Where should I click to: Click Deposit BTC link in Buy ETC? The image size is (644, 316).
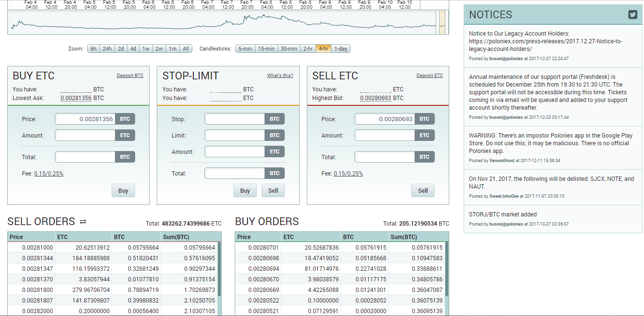pos(130,76)
